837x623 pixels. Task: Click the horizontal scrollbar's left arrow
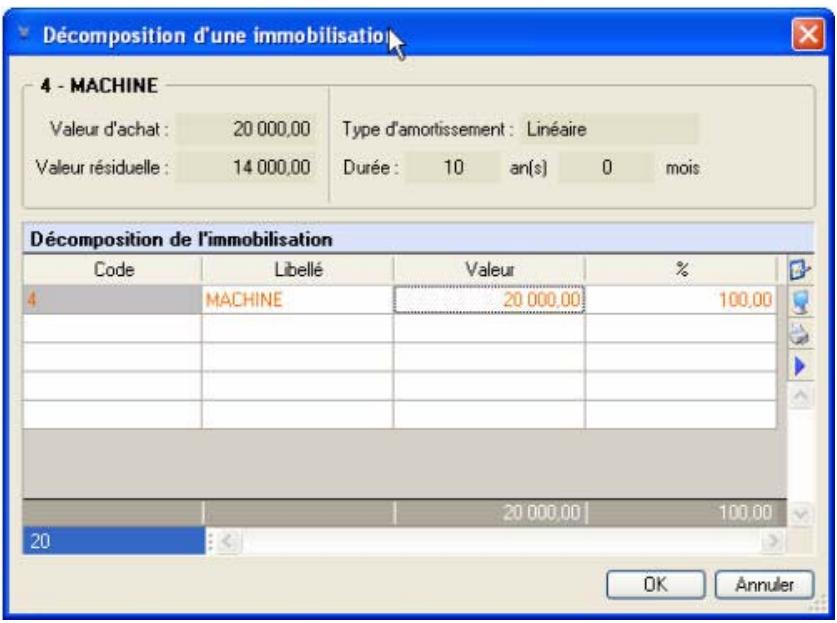(x=228, y=542)
